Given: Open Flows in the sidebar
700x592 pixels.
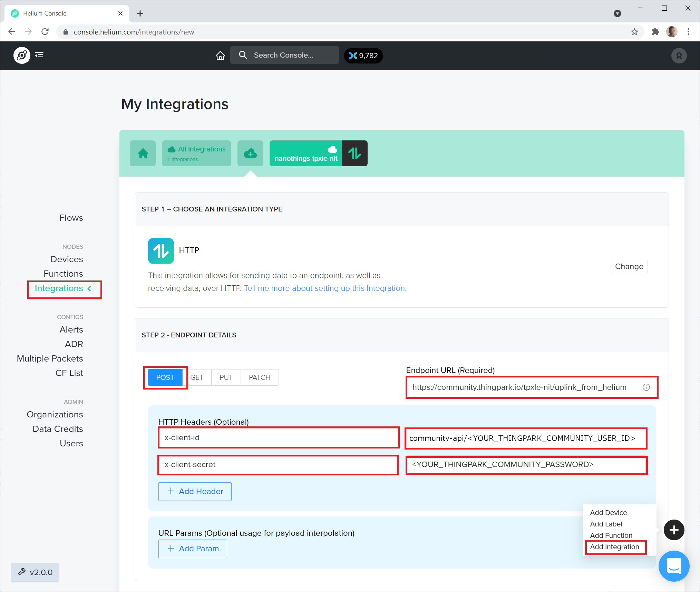Looking at the screenshot, I should pos(71,218).
